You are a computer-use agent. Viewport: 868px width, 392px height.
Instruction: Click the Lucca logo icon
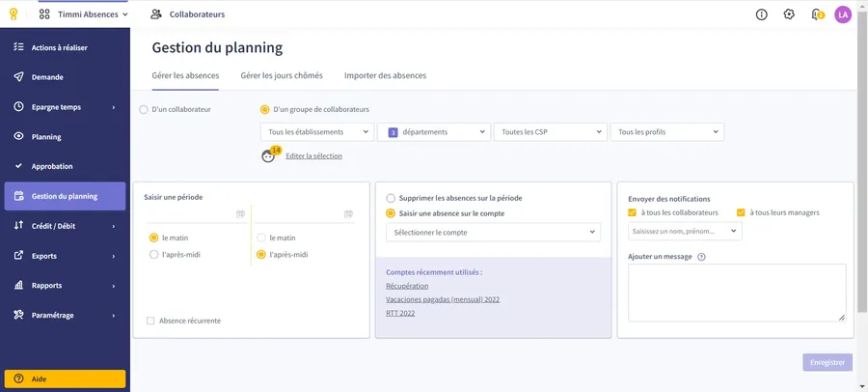pyautogui.click(x=14, y=14)
